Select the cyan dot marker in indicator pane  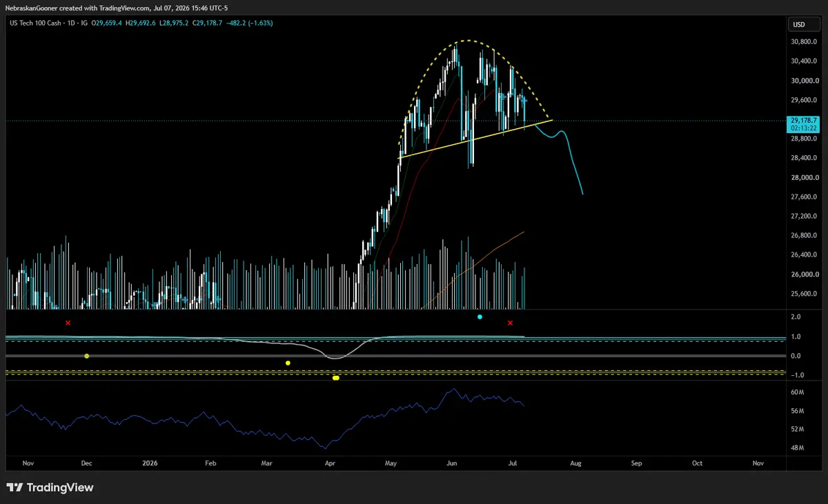coord(480,316)
